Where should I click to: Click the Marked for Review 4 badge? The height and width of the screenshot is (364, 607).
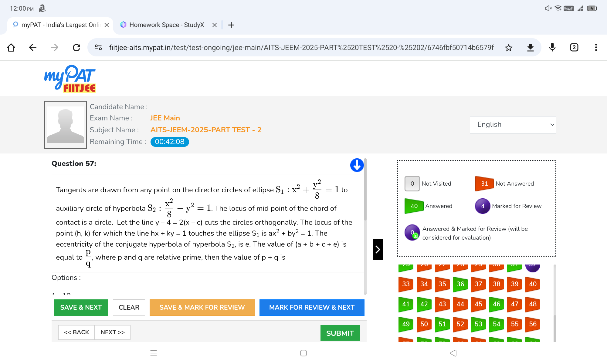[x=483, y=206]
